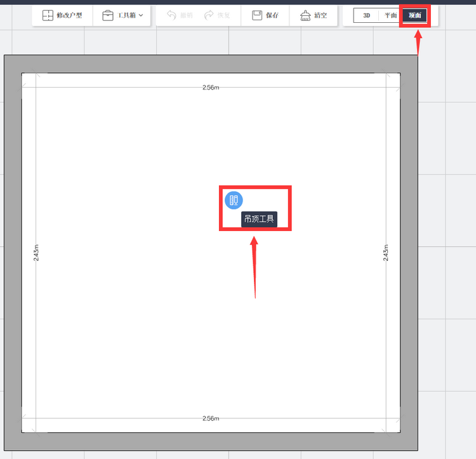Click the save disk icon
The width and height of the screenshot is (476, 459).
coord(257,15)
